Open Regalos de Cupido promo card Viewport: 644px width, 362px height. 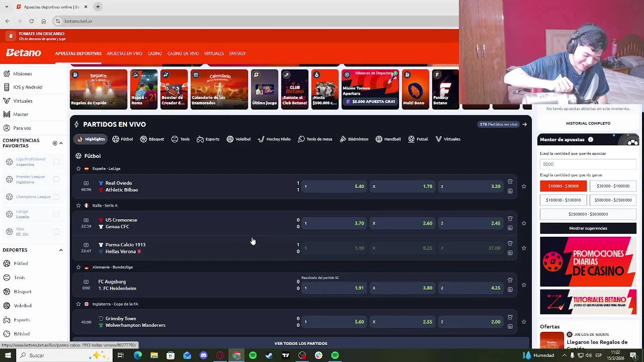tap(99, 89)
